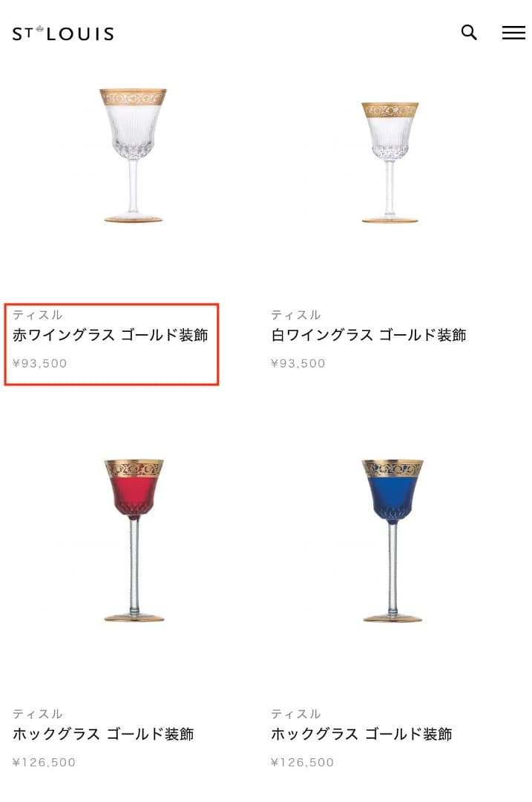This screenshot has width=532, height=802.
Task: Click the ¥93,500 price under 白ワイングラス
Action: click(x=298, y=364)
